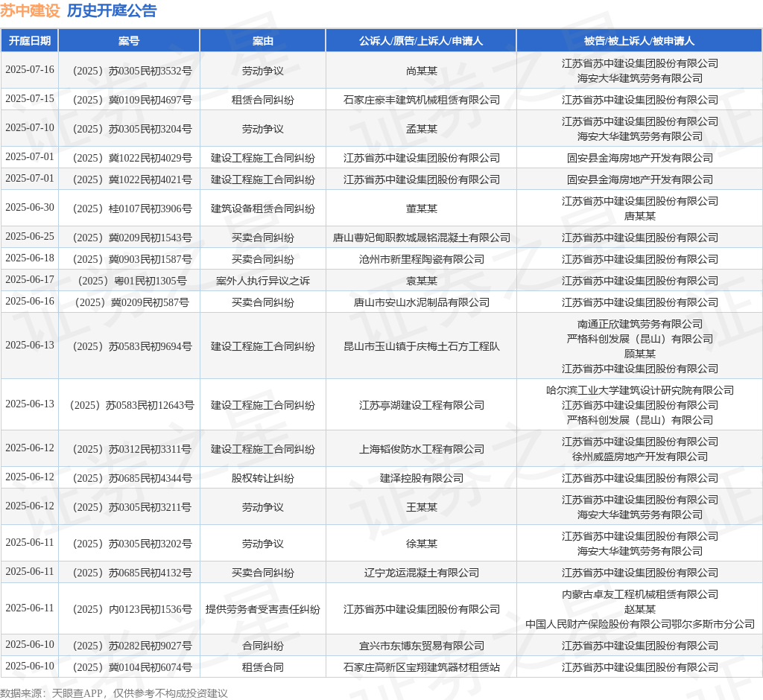This screenshot has height=700, width=763.
Task: Click 案外人执行异议之诉 cause cell
Action: click(x=263, y=281)
